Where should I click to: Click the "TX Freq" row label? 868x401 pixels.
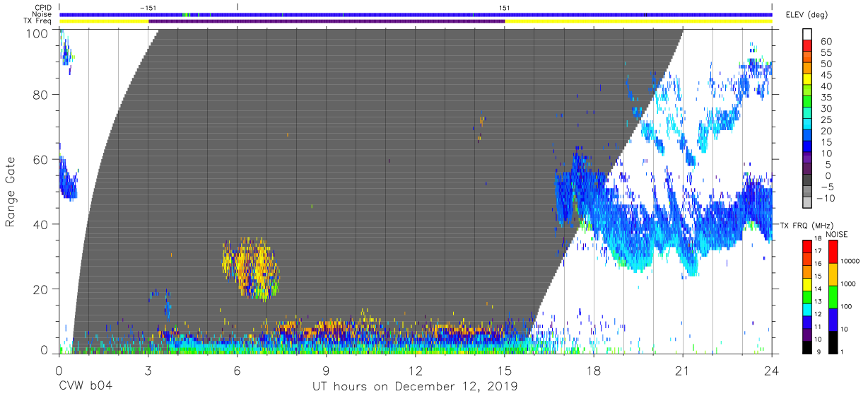[x=39, y=21]
